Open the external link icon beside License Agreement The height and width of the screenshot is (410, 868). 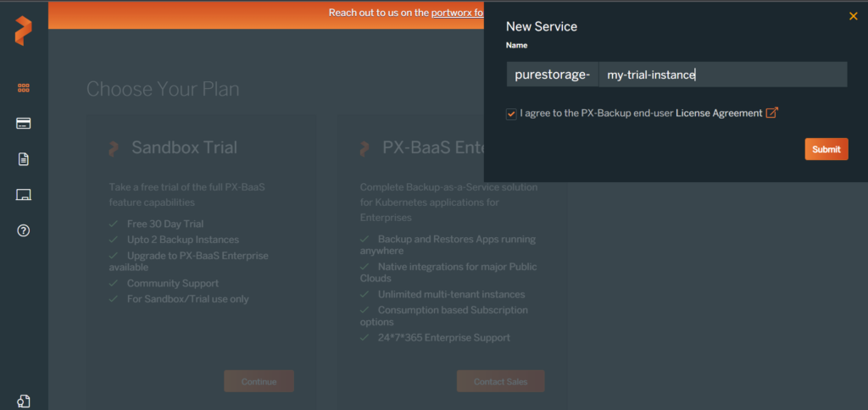771,113
